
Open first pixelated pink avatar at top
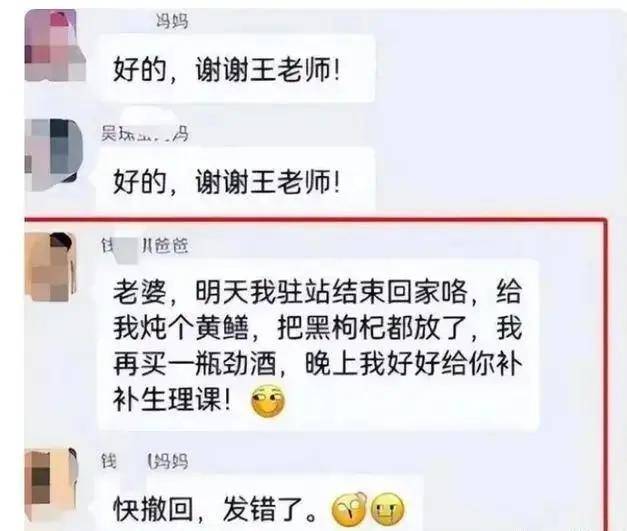[x=55, y=45]
